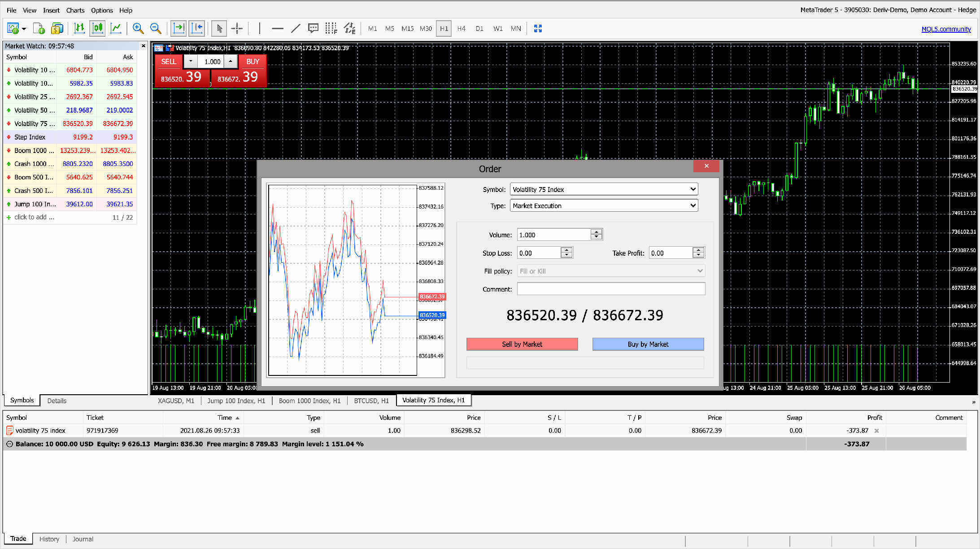Image resolution: width=980 pixels, height=549 pixels.
Task: Switch the chart to candlestick view
Action: pos(97,28)
